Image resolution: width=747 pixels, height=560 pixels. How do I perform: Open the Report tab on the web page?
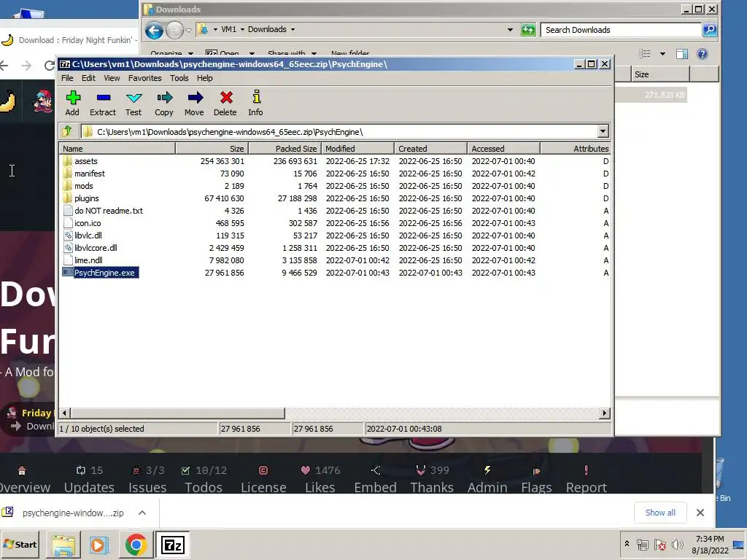click(x=587, y=479)
